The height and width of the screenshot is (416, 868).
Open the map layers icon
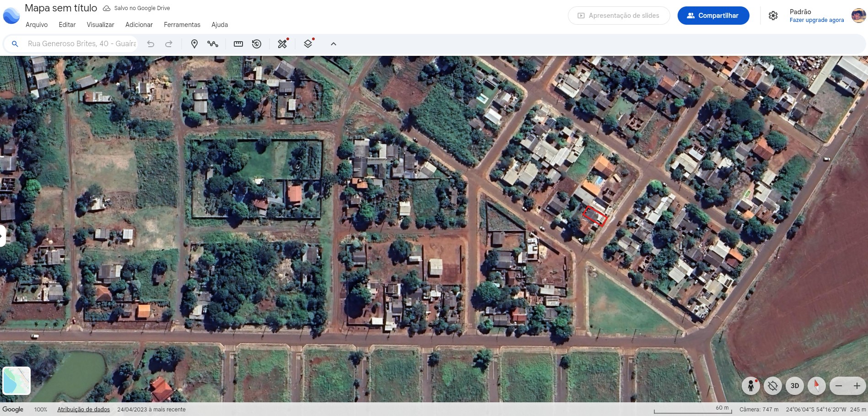click(x=308, y=44)
